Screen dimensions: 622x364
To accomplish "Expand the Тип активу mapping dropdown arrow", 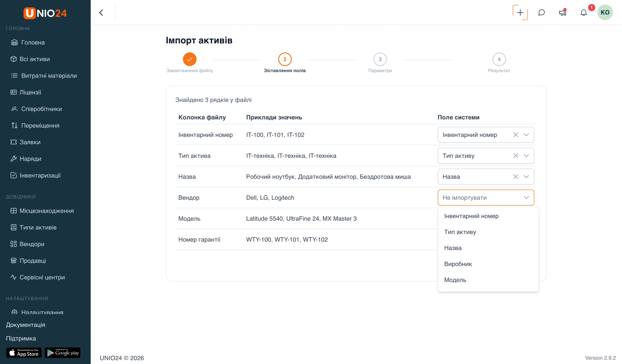I will click(x=526, y=156).
